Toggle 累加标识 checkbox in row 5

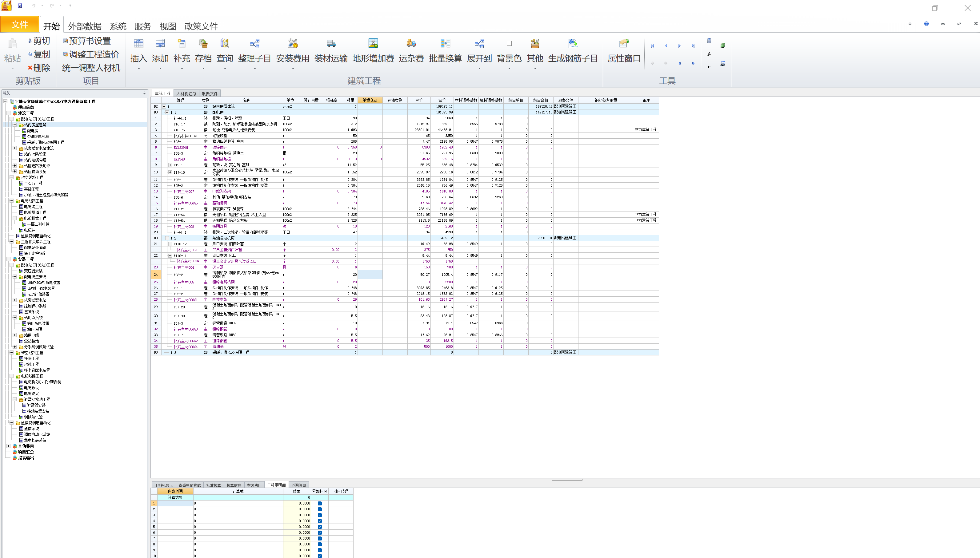click(319, 527)
